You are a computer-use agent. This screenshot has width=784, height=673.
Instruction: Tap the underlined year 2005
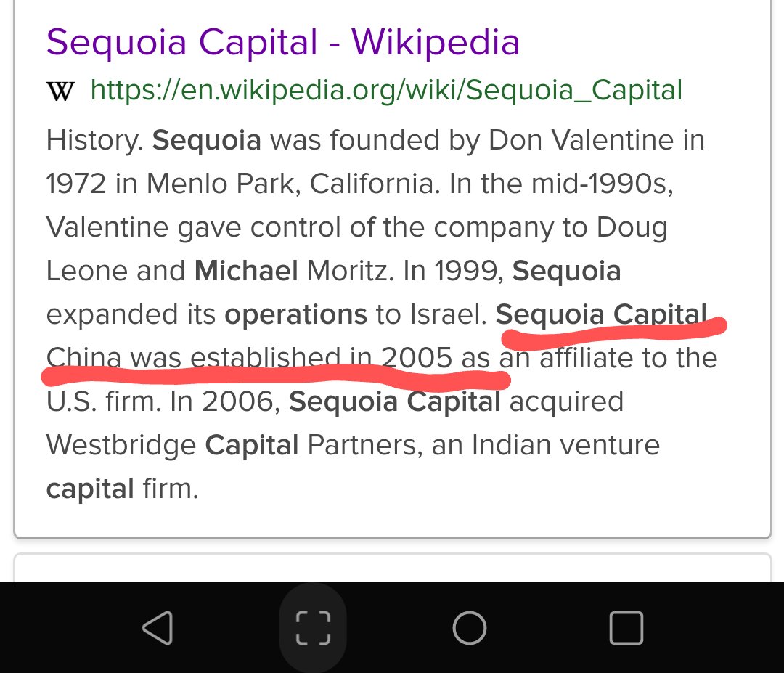click(x=417, y=358)
